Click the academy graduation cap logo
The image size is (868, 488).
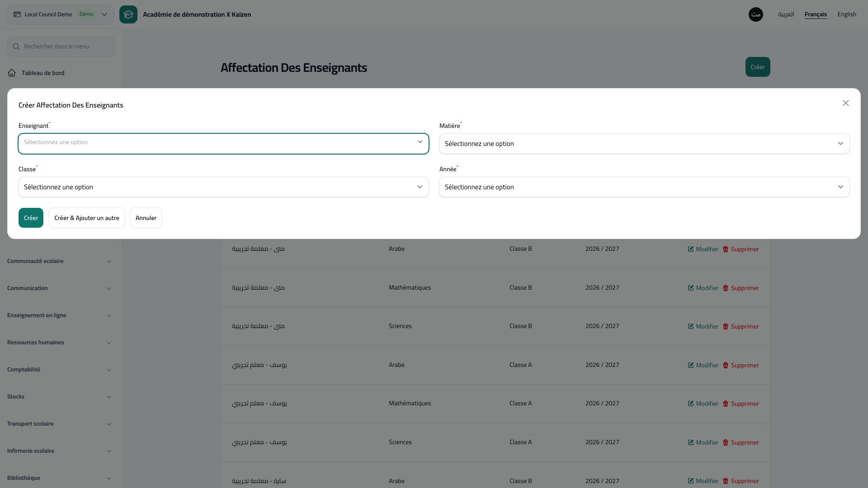pyautogui.click(x=128, y=14)
